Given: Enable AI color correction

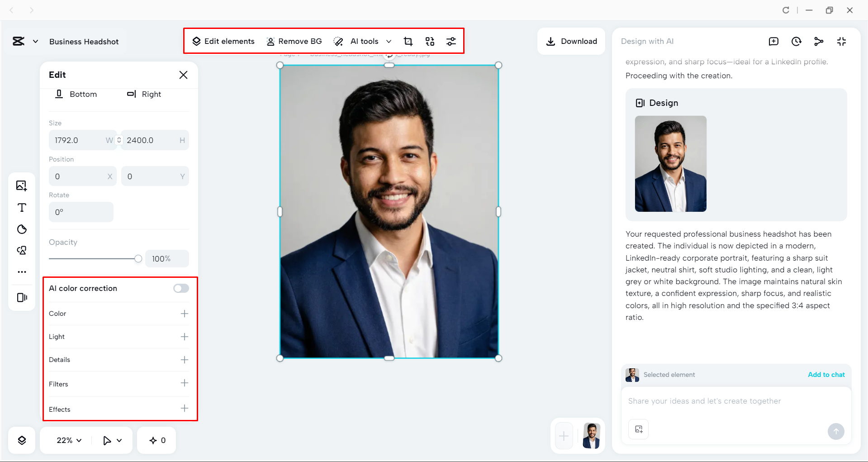Looking at the screenshot, I should (x=180, y=288).
